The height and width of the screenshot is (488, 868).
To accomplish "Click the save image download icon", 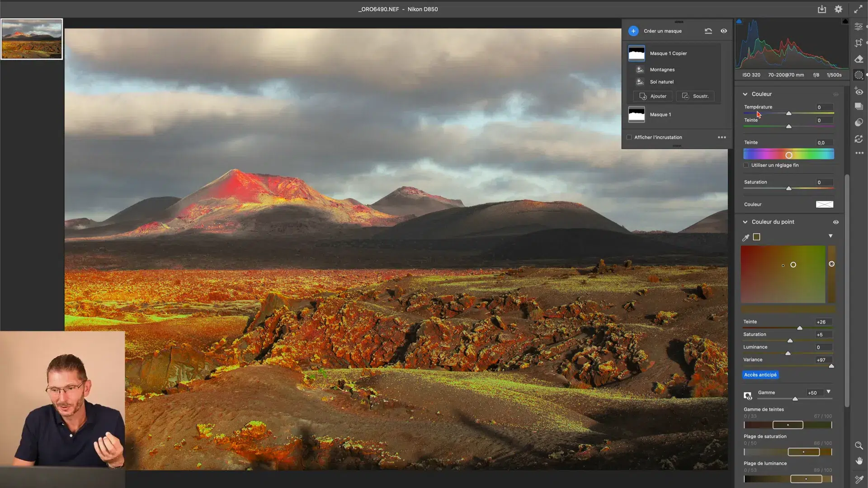I will pyautogui.click(x=822, y=9).
